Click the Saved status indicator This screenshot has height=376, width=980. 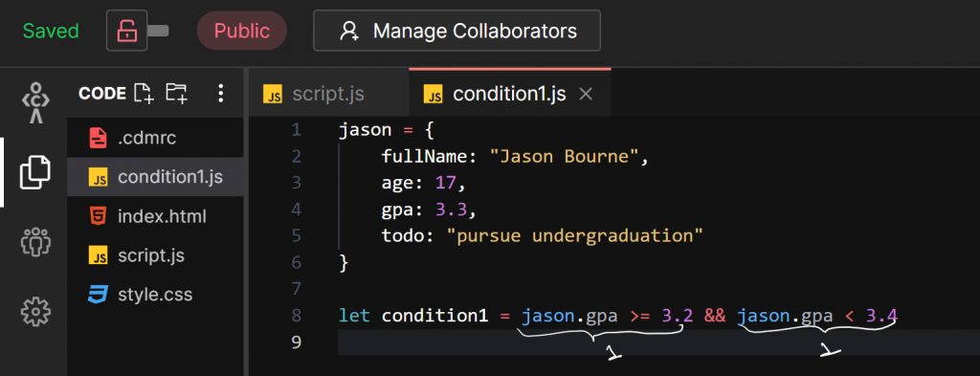click(51, 31)
